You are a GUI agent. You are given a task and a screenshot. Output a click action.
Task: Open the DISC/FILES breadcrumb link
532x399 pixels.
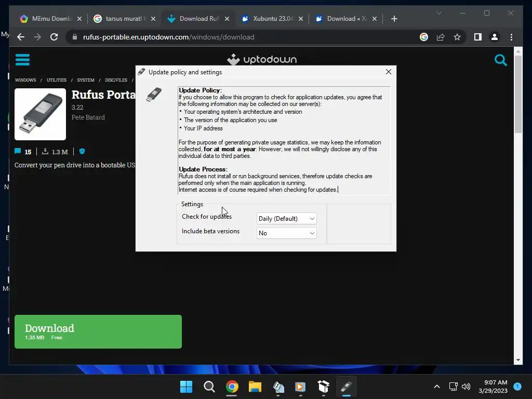coord(116,80)
